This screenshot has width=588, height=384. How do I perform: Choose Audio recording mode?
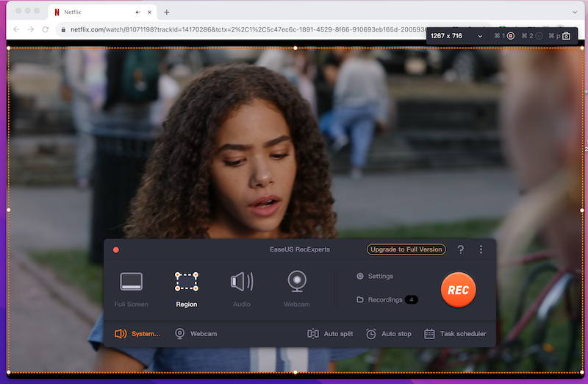pyautogui.click(x=242, y=289)
